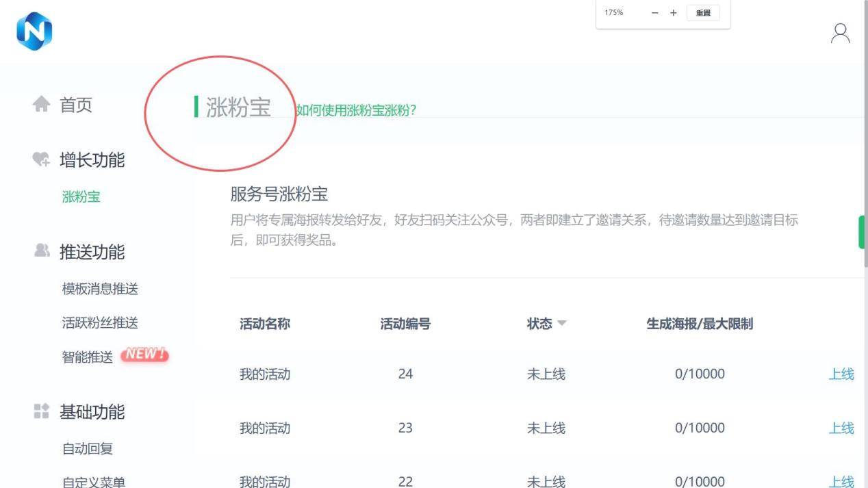Click the 推送功能 people icon
Viewport: 868px width, 488px height.
tap(42, 252)
